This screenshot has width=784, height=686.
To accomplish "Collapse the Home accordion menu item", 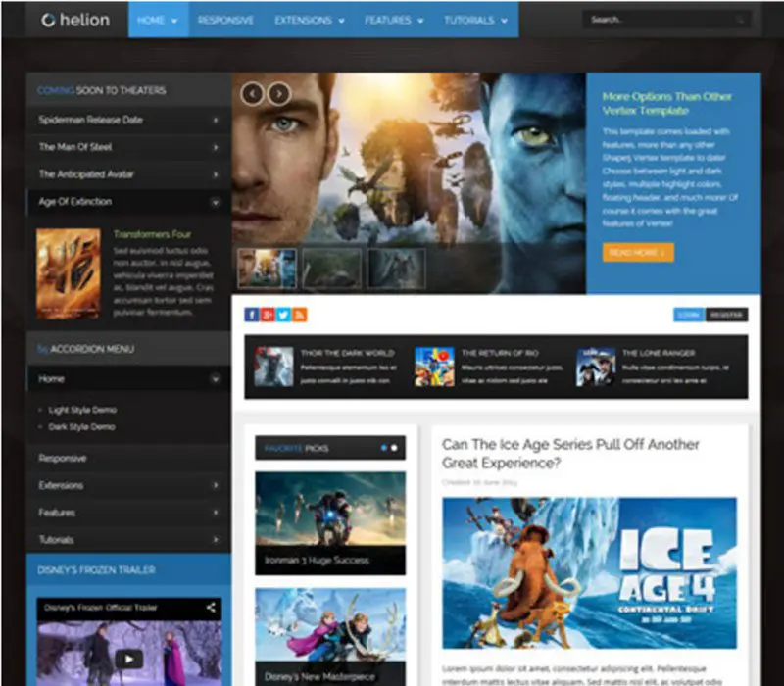I will pyautogui.click(x=129, y=379).
